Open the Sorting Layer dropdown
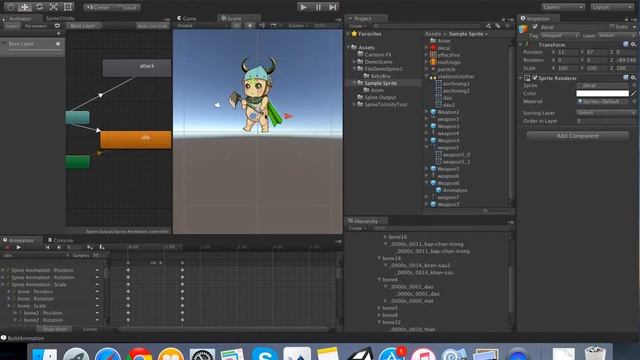This screenshot has height=360, width=640. pyautogui.click(x=606, y=113)
